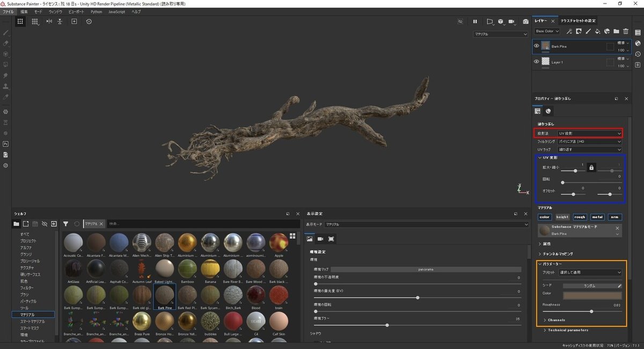Toggle the height channel button

pos(562,217)
